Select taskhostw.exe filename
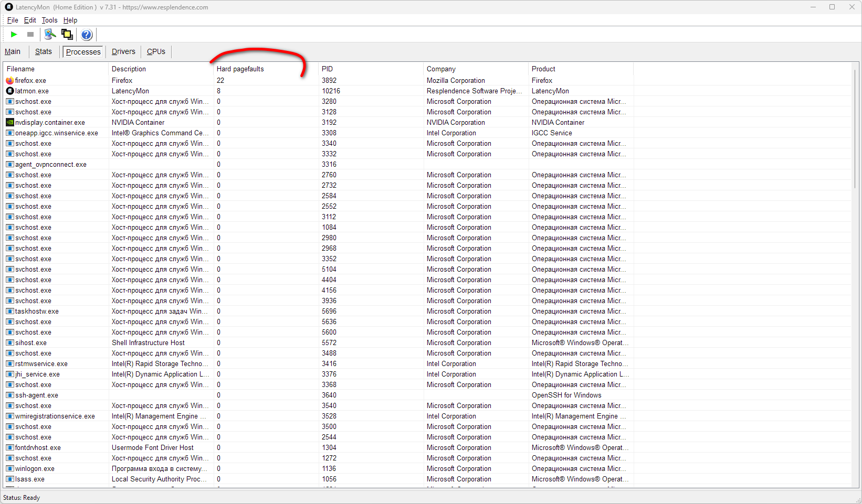Image resolution: width=862 pixels, height=504 pixels. pyautogui.click(x=37, y=312)
